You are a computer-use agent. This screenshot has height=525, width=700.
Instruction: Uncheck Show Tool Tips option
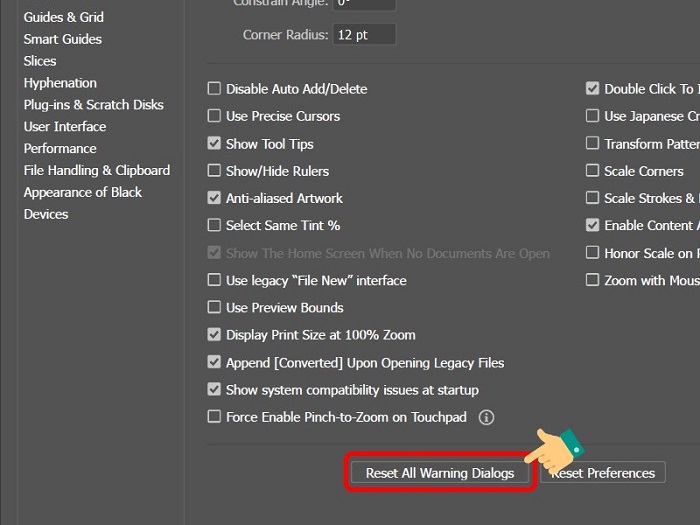tap(214, 144)
